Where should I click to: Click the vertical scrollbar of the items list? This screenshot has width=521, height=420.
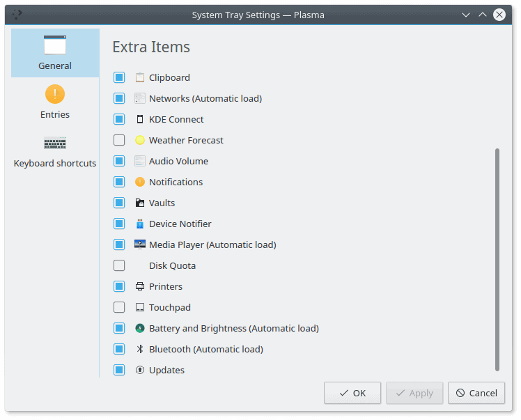coord(497,260)
